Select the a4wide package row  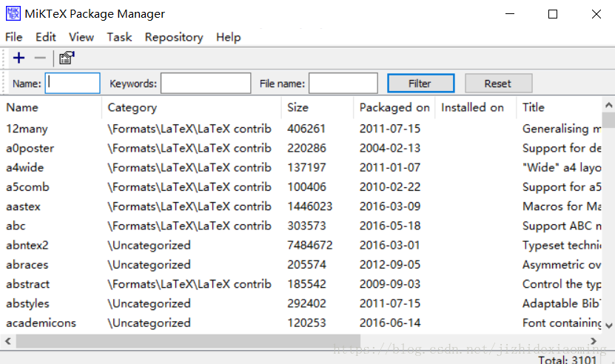click(x=300, y=167)
